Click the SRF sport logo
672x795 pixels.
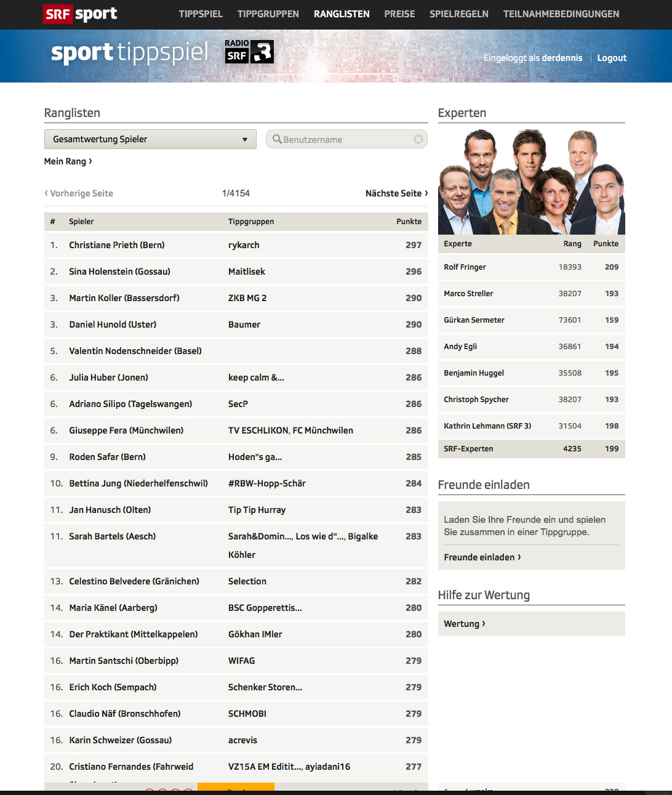click(80, 14)
